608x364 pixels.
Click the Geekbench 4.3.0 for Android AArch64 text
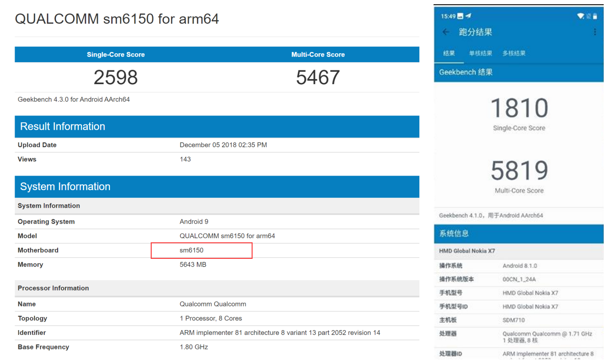(73, 99)
